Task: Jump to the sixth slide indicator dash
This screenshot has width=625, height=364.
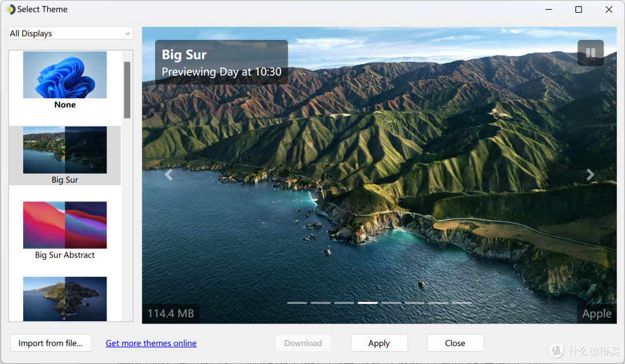Action: tap(414, 303)
